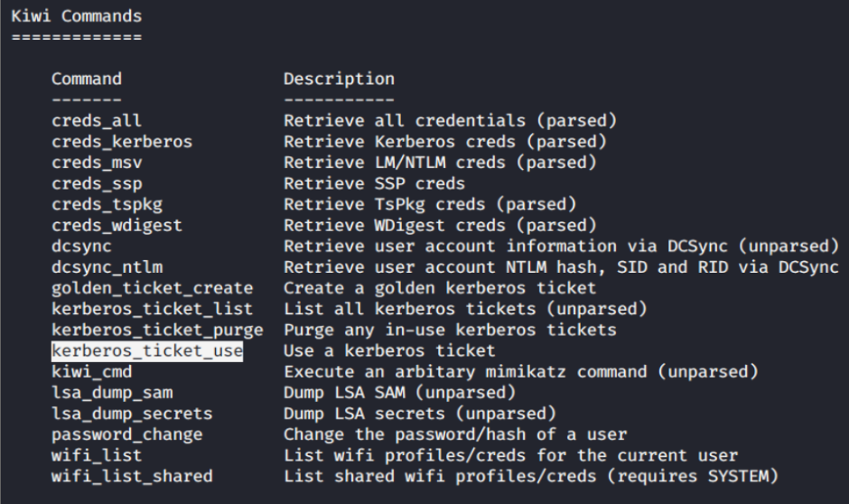
Task: Click the "Description" column header
Action: coord(339,79)
